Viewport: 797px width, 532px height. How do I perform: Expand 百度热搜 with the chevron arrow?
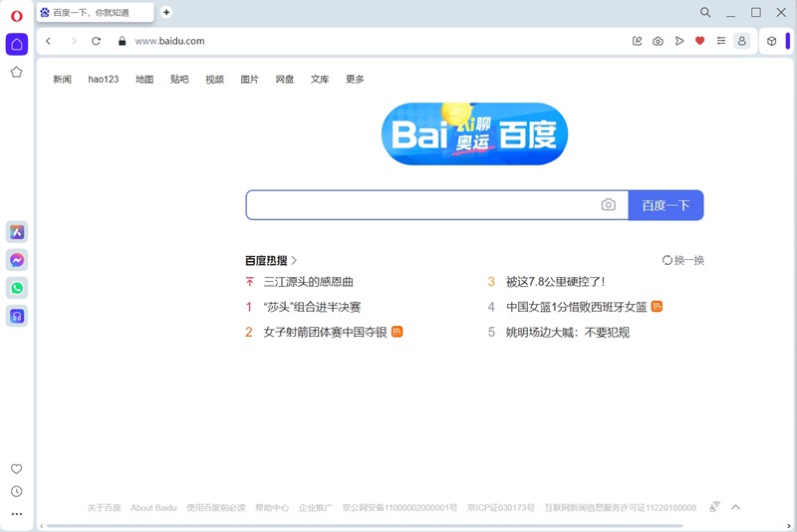coord(294,260)
